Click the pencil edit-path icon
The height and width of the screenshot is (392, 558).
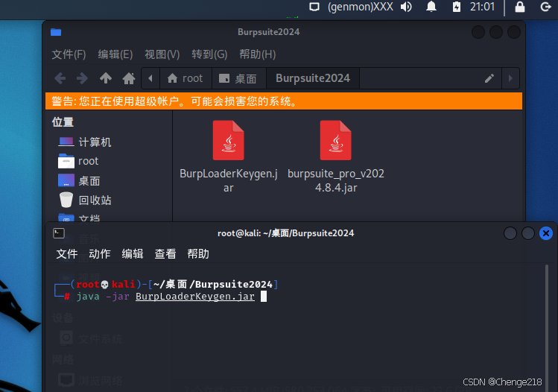pyautogui.click(x=489, y=78)
